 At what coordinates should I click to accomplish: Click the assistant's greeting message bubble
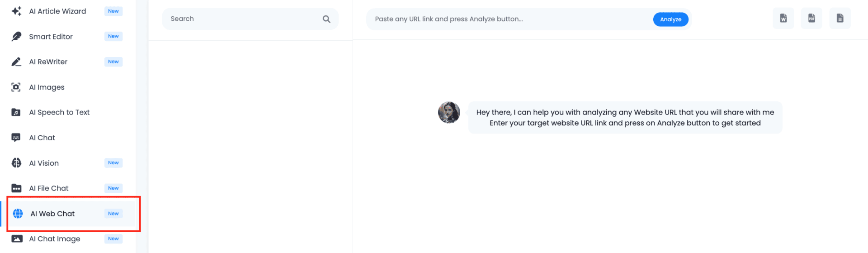coord(625,118)
